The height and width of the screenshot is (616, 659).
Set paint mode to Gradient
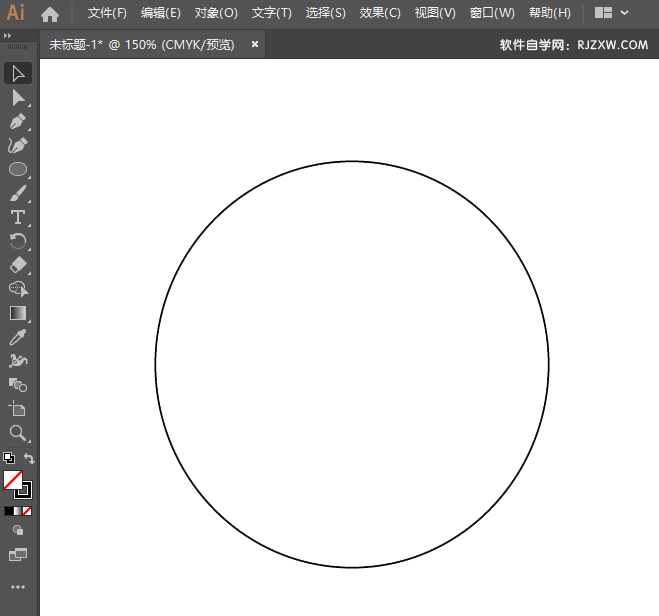[x=18, y=511]
